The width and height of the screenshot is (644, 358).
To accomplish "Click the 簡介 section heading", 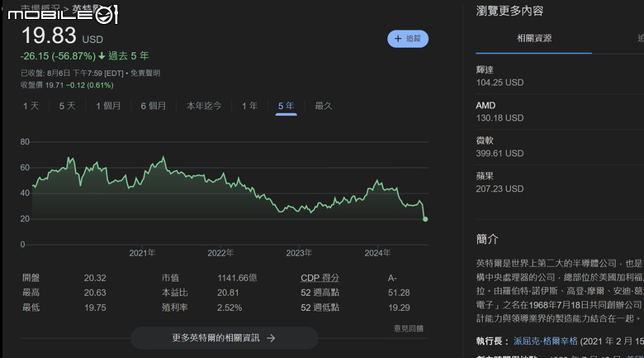I will tap(487, 239).
